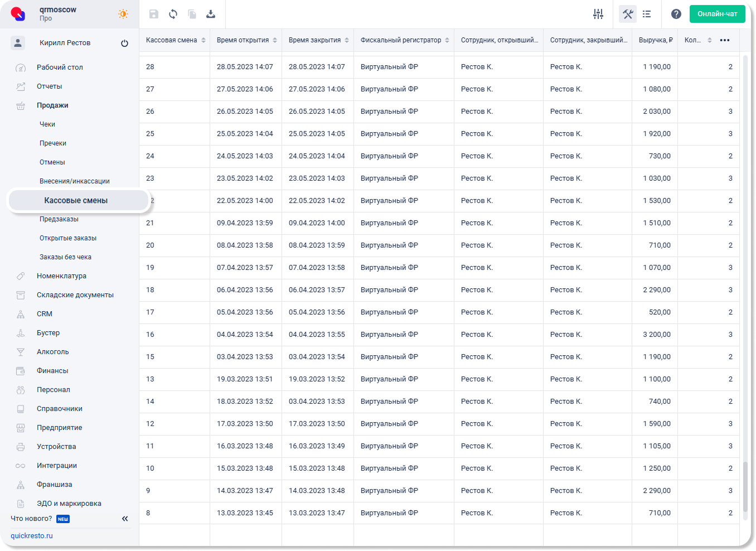Start the Онлайн-чат
Screen dimensions: 756x551
(x=717, y=14)
